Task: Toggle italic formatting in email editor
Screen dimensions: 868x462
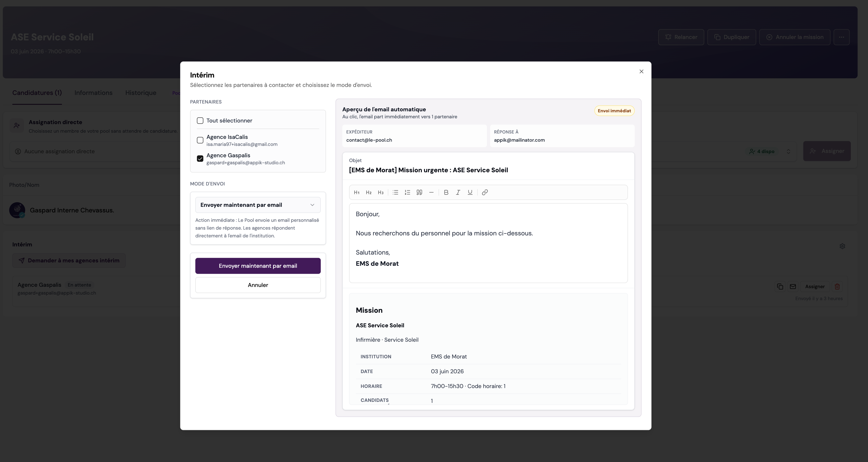Action: (458, 193)
